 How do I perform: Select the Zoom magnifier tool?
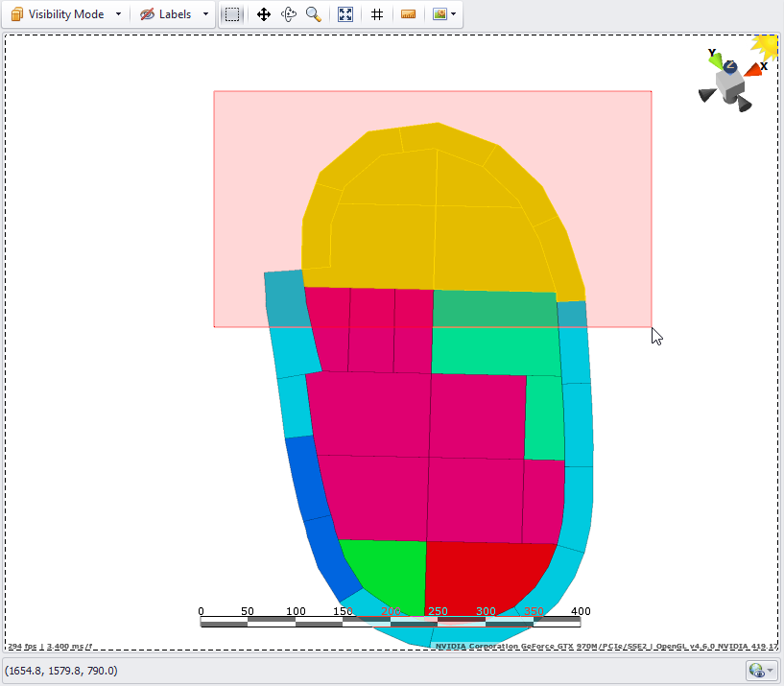pyautogui.click(x=313, y=14)
